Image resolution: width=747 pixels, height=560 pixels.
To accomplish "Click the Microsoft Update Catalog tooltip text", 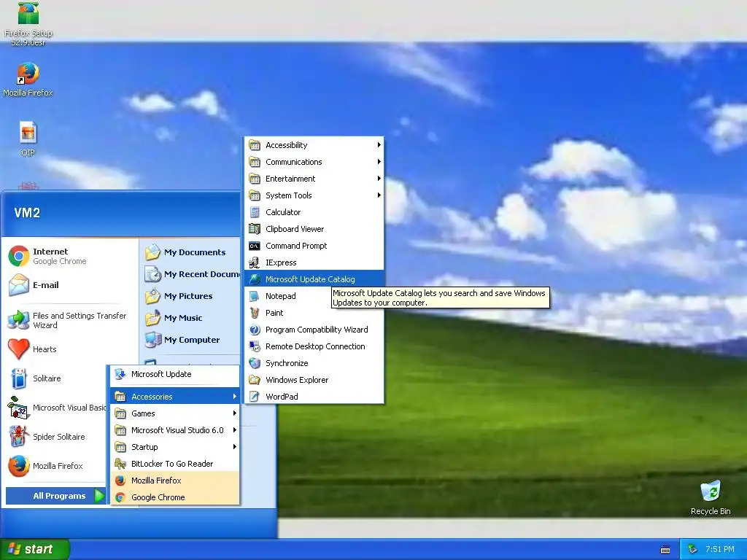I will (440, 297).
